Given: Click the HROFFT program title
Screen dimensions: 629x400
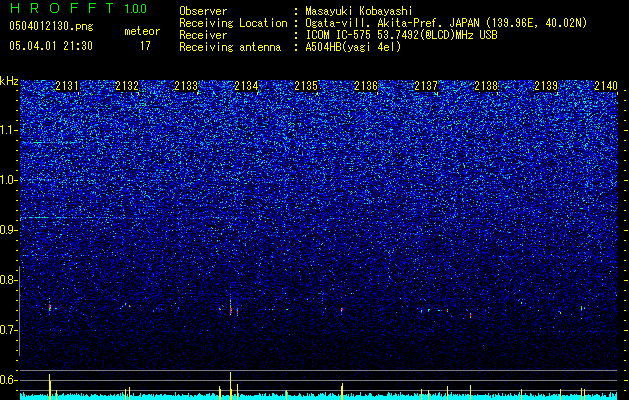Looking at the screenshot, I should 62,8.
